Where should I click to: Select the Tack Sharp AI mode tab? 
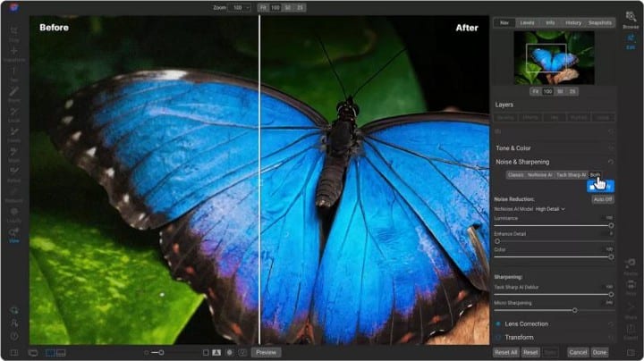pyautogui.click(x=572, y=175)
